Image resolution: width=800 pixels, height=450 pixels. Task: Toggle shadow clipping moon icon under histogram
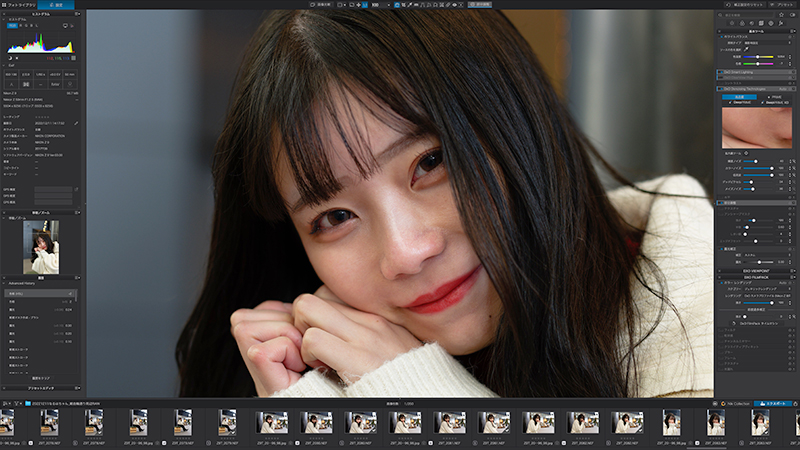point(10,58)
